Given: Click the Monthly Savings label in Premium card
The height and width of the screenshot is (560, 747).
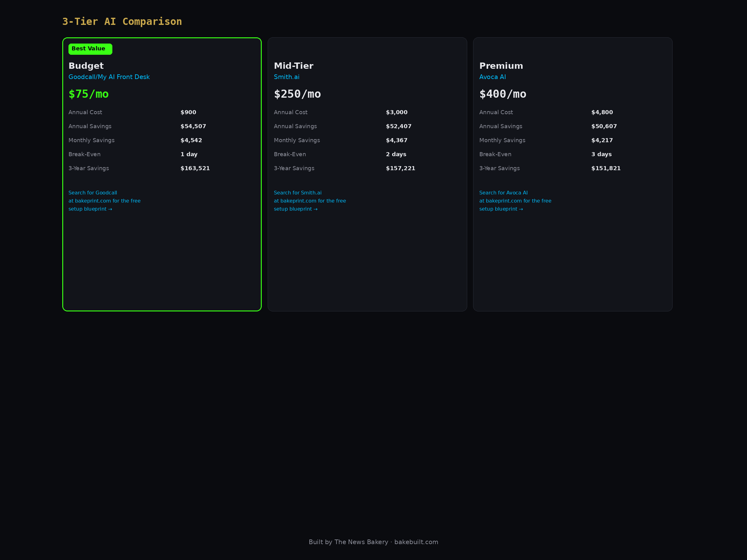Looking at the screenshot, I should tap(502, 140).
